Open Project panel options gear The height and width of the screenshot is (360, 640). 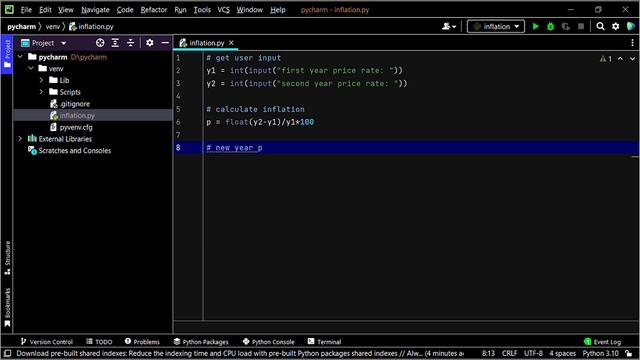[150, 43]
